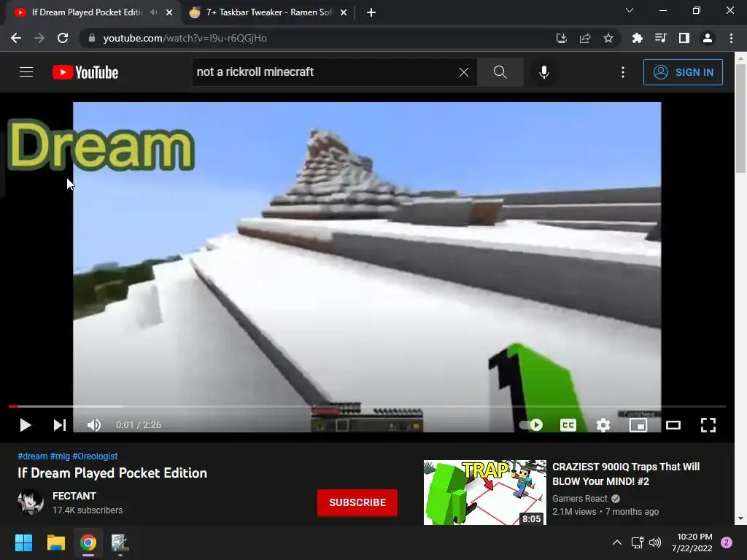Close the 7+ Taskbar Tweaker tab
This screenshot has height=560, width=747.
[x=344, y=12]
